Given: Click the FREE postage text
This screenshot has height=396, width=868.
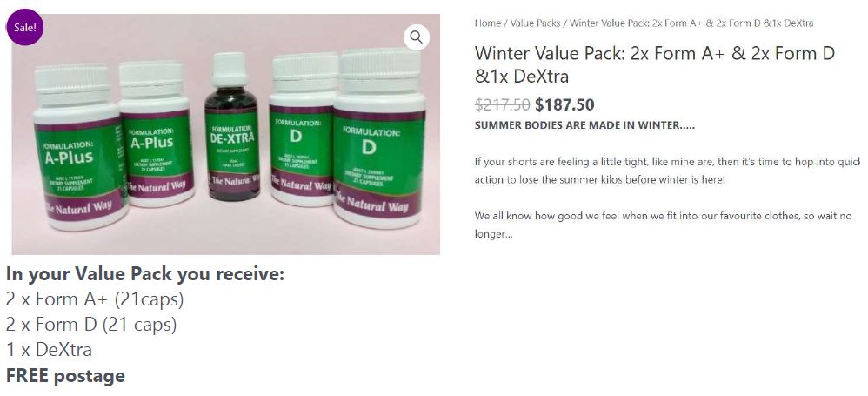Looking at the screenshot, I should (x=65, y=375).
